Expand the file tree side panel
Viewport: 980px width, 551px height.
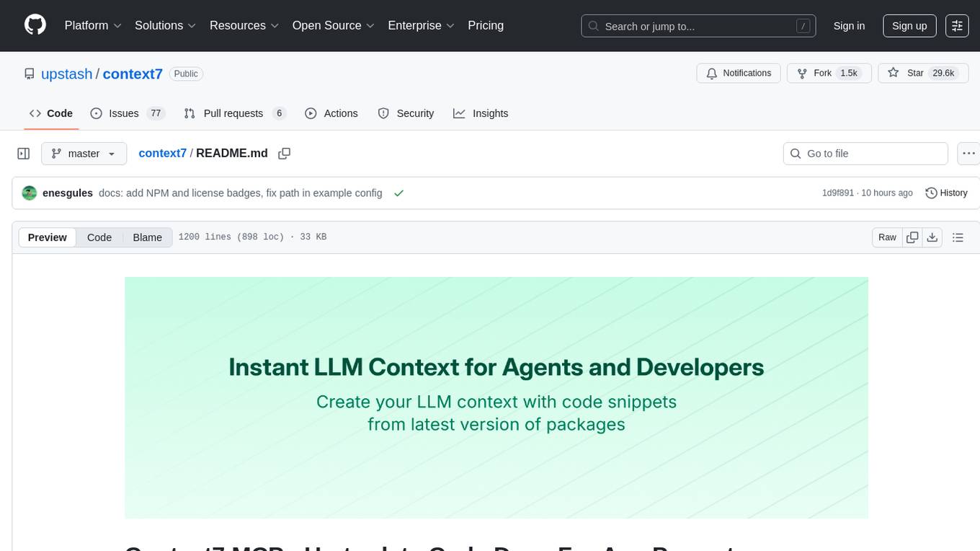(x=23, y=154)
